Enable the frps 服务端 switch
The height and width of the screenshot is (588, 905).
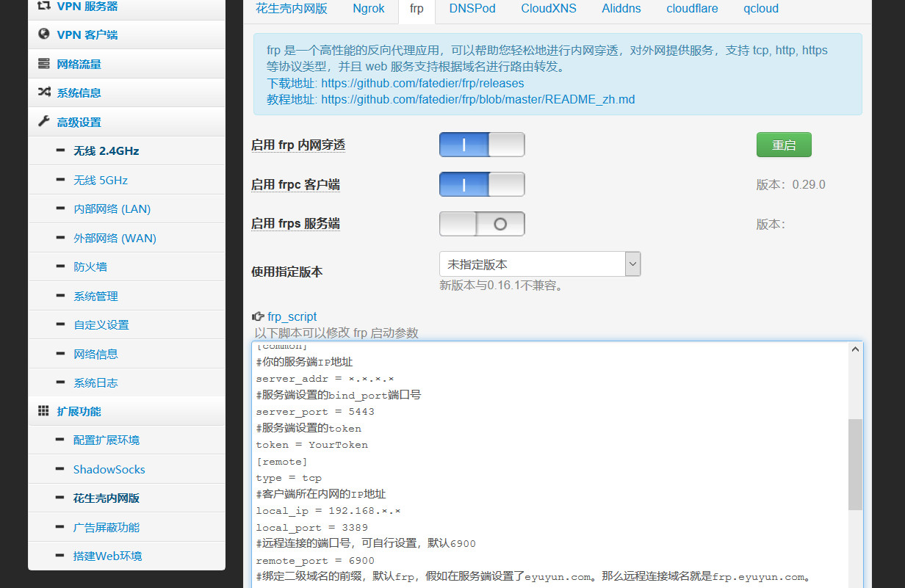(x=482, y=223)
